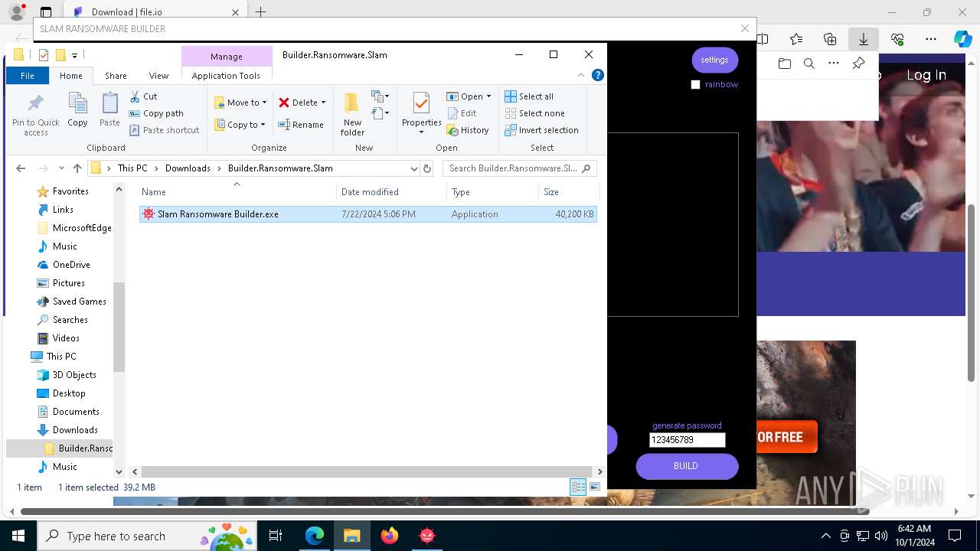
Task: Click Edge Copilot icon
Action: [x=962, y=39]
